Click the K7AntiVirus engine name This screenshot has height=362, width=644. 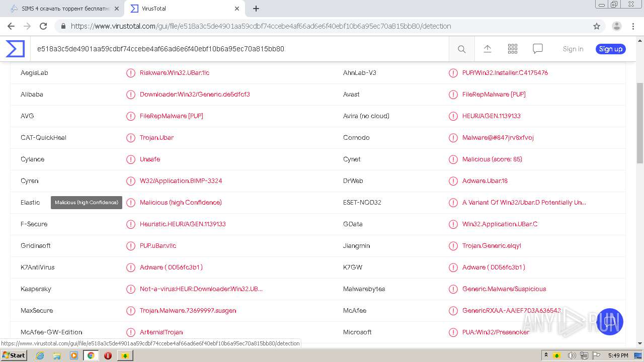pos(38,267)
